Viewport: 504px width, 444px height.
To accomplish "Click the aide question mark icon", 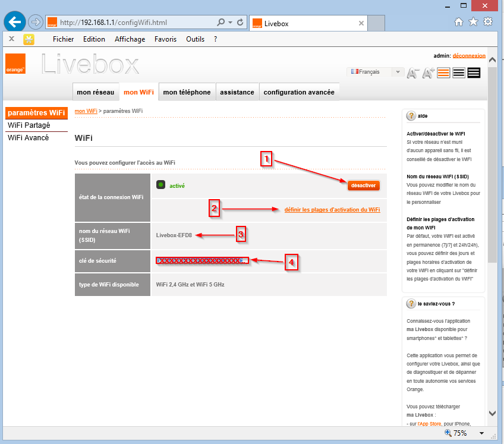I will tap(411, 116).
